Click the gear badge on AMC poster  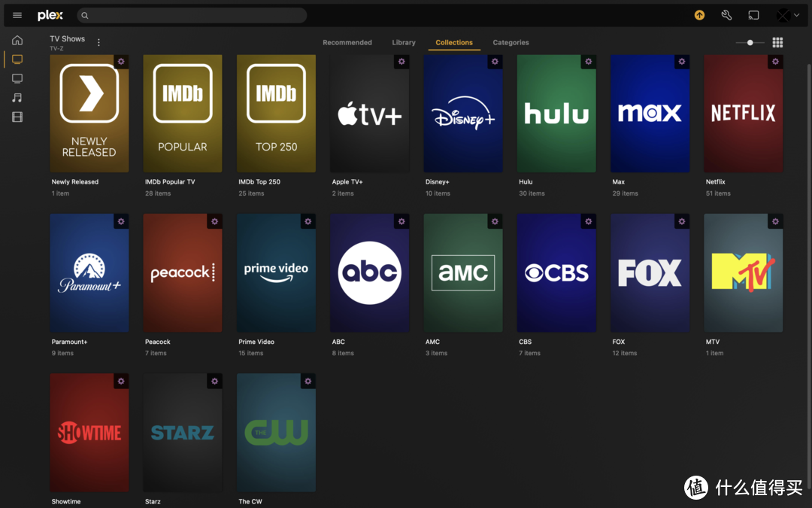pyautogui.click(x=495, y=221)
